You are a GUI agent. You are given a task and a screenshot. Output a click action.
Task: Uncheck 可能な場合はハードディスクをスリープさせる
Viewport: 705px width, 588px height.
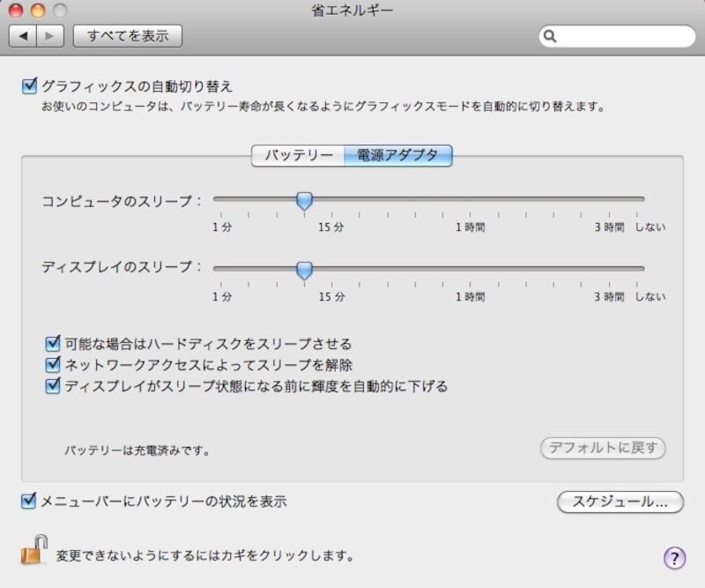[54, 344]
